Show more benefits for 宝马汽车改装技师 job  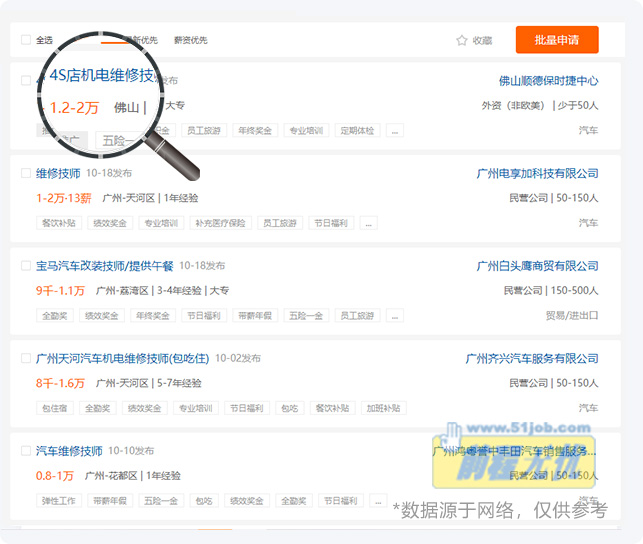coord(395,316)
